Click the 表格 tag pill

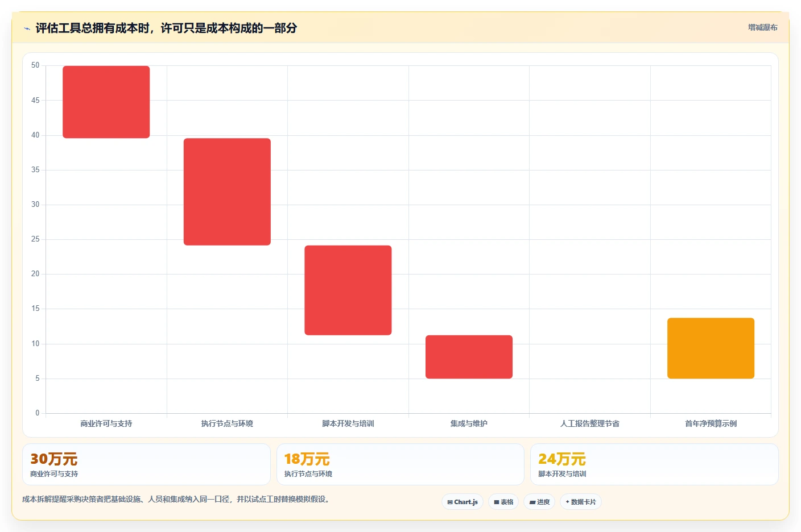click(x=503, y=502)
